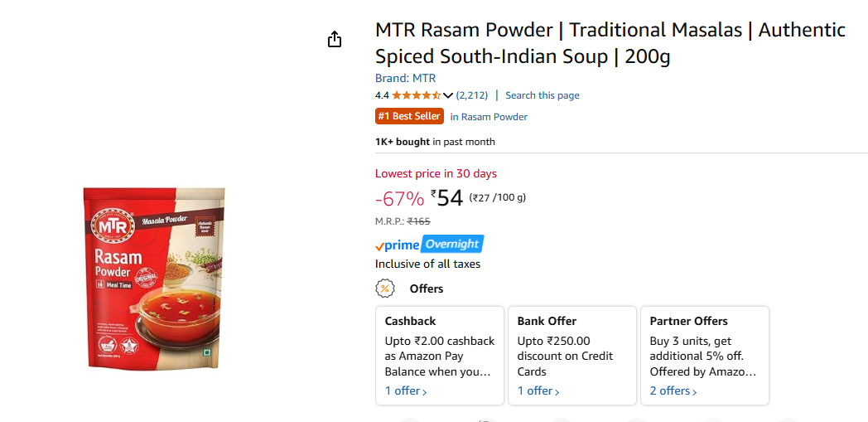Open the 'in Rasam Powder' category link
The height and width of the screenshot is (422, 868).
(x=489, y=117)
